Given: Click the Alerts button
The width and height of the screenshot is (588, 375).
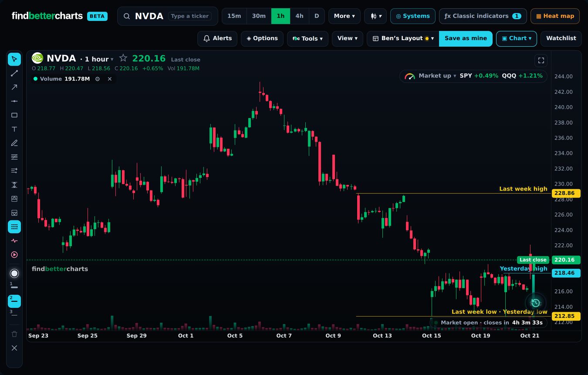Looking at the screenshot, I should [217, 38].
